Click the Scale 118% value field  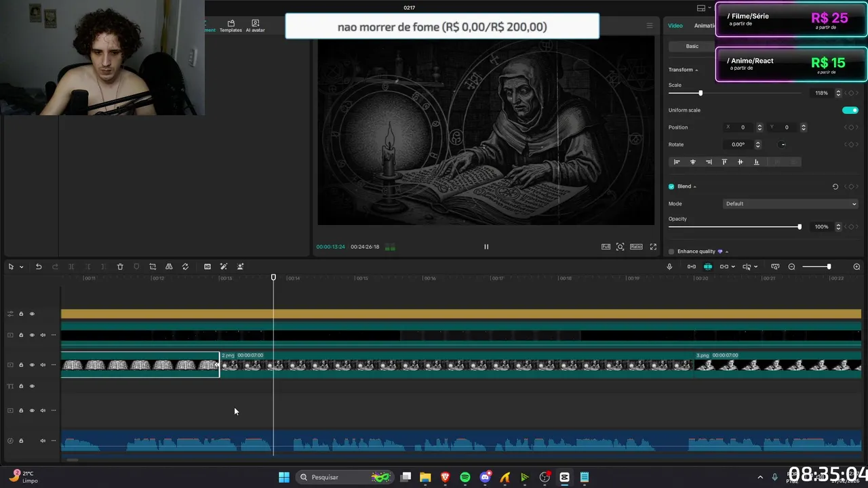click(821, 93)
